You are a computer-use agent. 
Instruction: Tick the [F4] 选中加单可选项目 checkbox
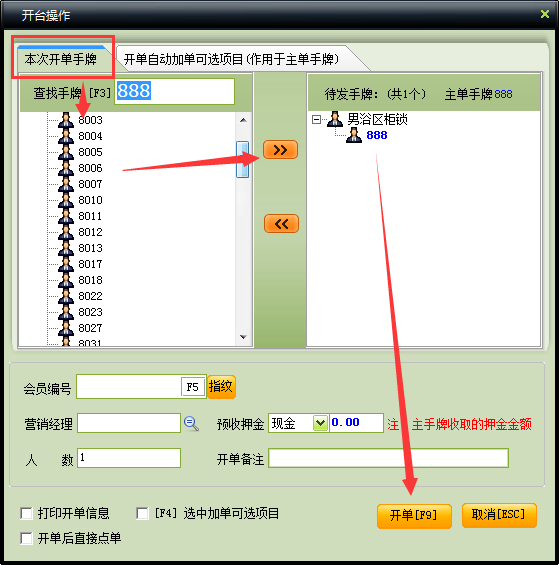pos(142,513)
